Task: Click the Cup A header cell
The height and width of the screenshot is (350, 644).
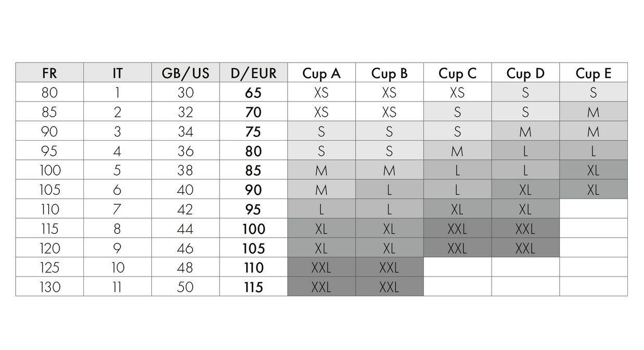Action: point(321,73)
